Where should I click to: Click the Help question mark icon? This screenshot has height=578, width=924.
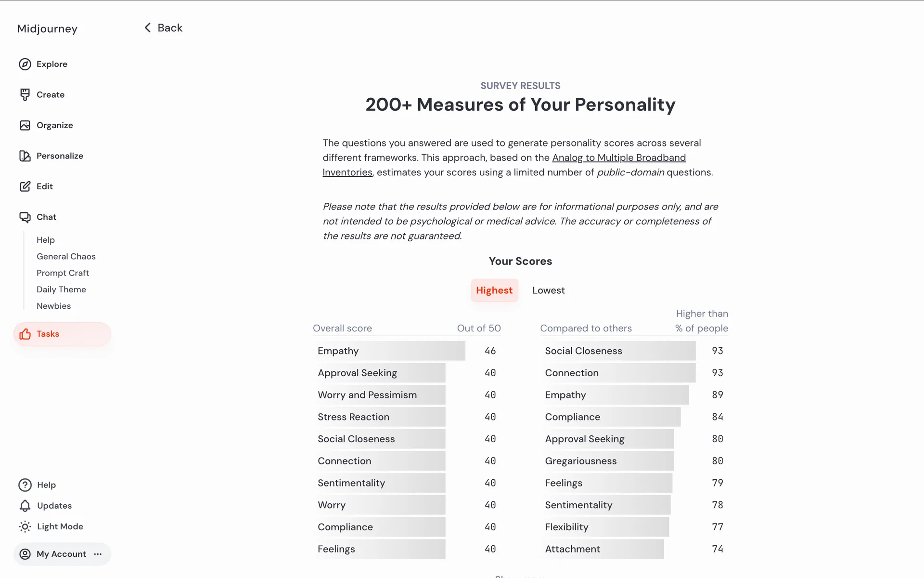pyautogui.click(x=25, y=485)
